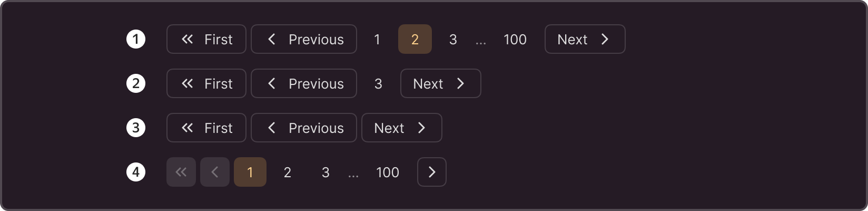Click the Next button in row 2
Image resolution: width=868 pixels, height=211 pixels.
click(x=441, y=83)
